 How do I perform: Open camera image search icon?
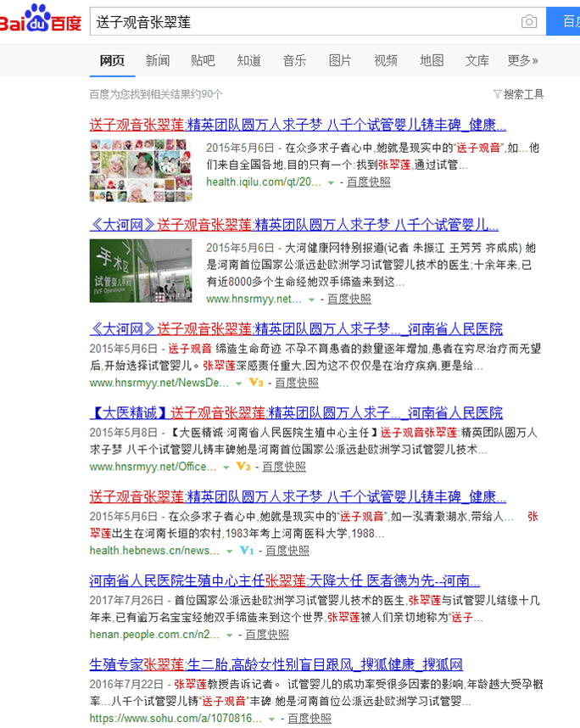[529, 21]
